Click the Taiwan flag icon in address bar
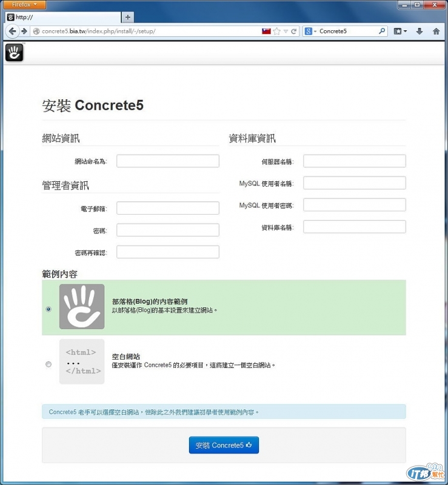 tap(266, 32)
